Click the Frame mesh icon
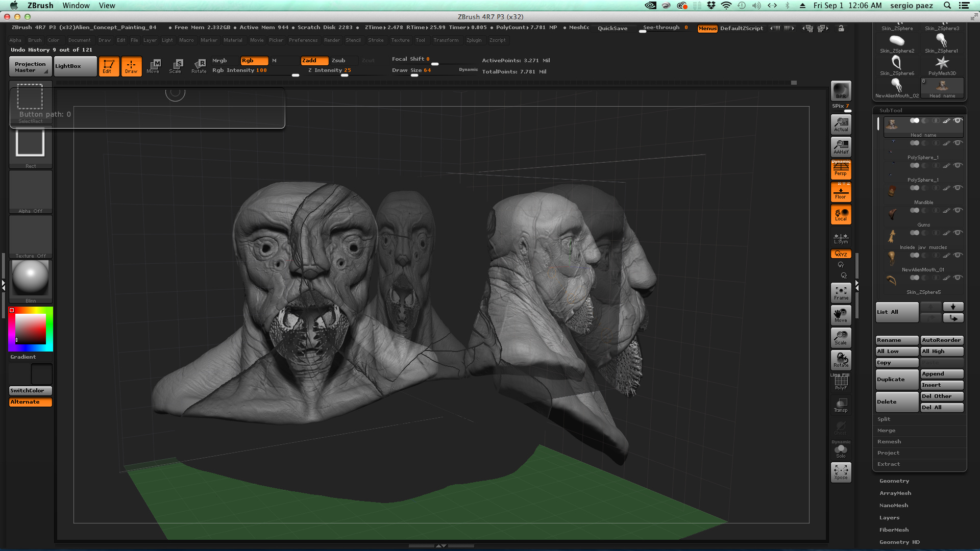The width and height of the screenshot is (980, 551). (x=841, y=292)
